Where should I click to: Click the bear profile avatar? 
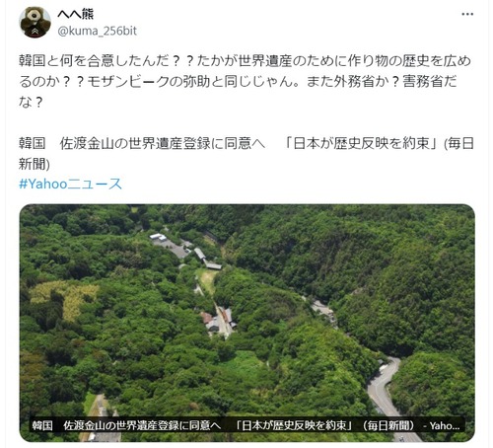(35, 22)
